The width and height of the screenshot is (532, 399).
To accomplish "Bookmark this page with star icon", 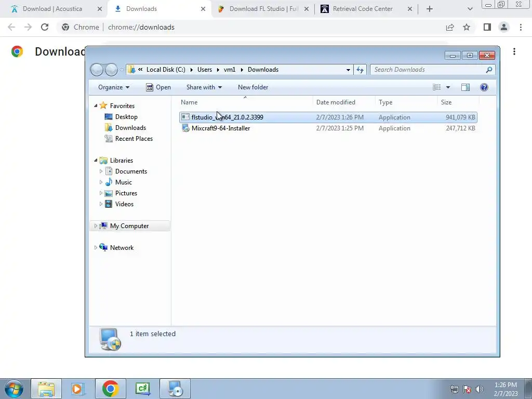I will [467, 27].
